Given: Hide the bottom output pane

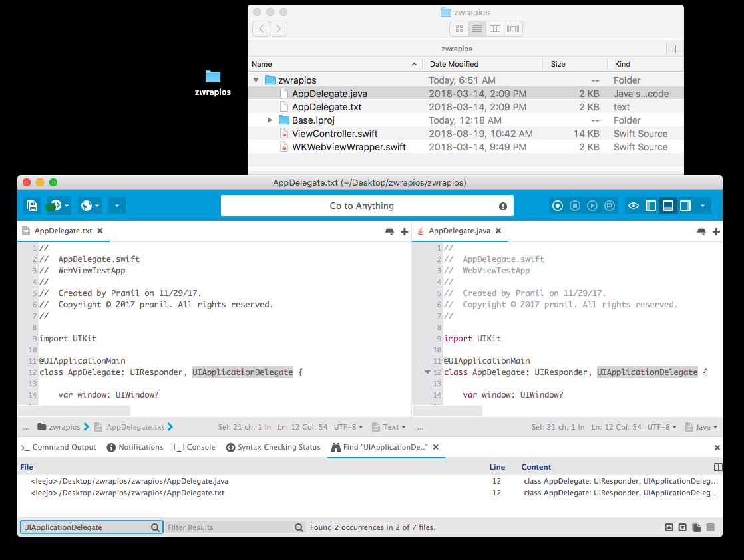Looking at the screenshot, I should click(x=668, y=206).
